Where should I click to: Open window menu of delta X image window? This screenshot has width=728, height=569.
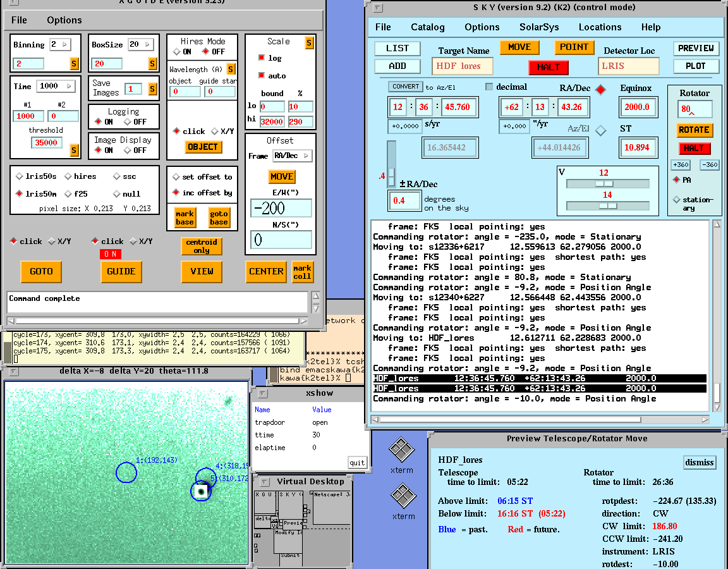13,371
